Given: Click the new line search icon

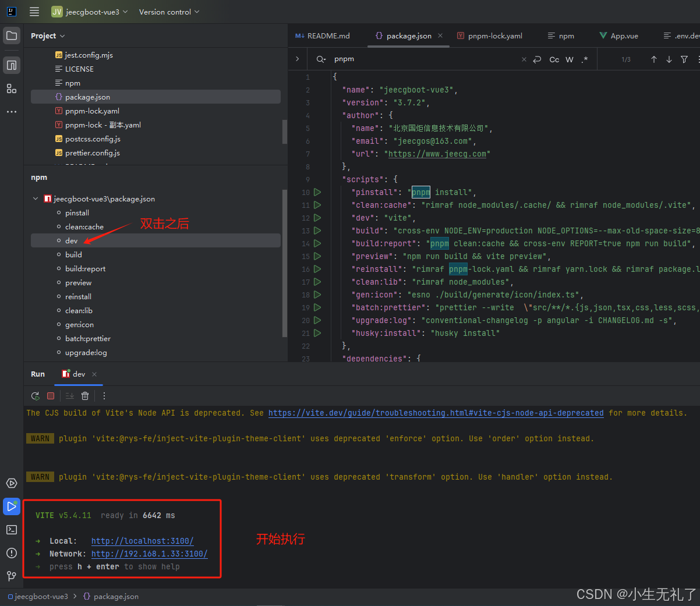Looking at the screenshot, I should pyautogui.click(x=537, y=59).
